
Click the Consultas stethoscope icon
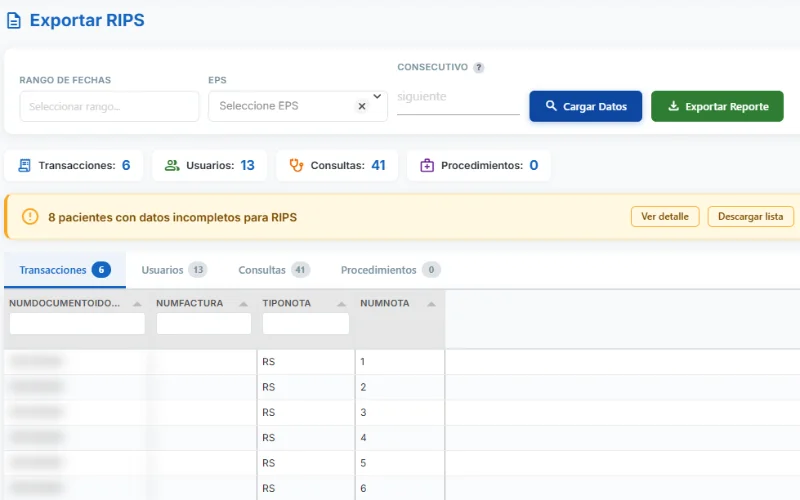(296, 165)
